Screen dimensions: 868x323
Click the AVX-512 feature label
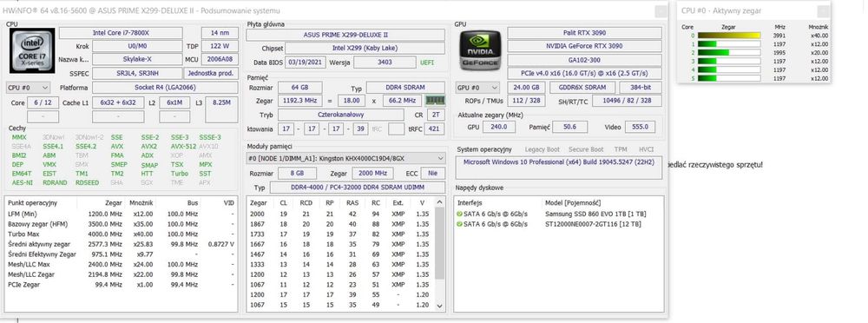point(182,147)
